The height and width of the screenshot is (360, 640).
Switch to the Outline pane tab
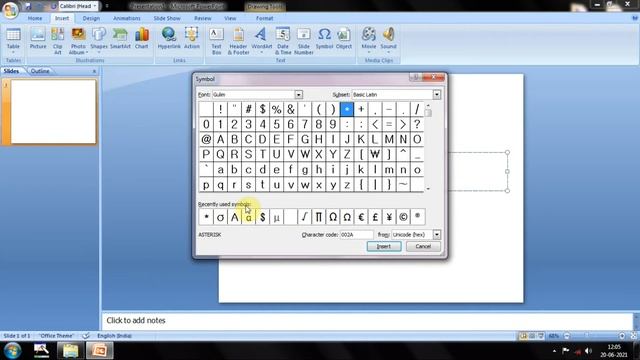pyautogui.click(x=40, y=71)
